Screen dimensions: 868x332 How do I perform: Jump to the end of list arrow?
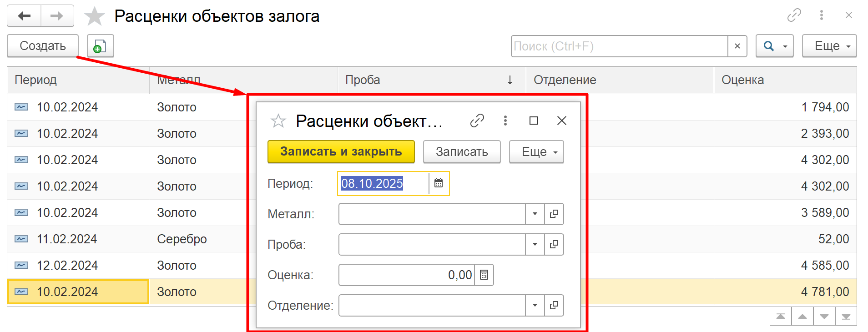pos(846,317)
